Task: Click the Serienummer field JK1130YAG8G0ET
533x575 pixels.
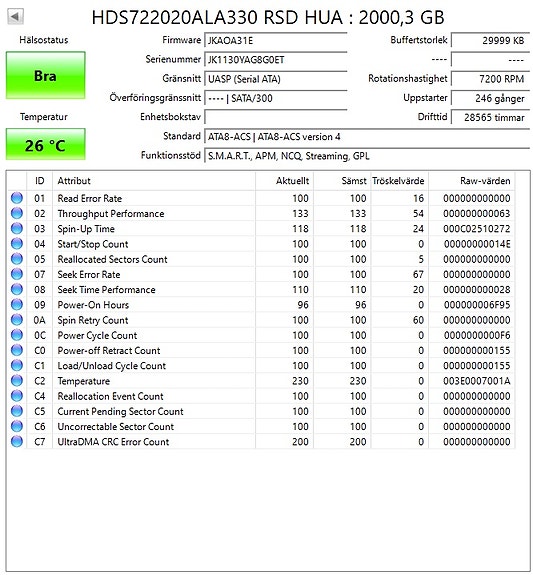Action: click(275, 60)
